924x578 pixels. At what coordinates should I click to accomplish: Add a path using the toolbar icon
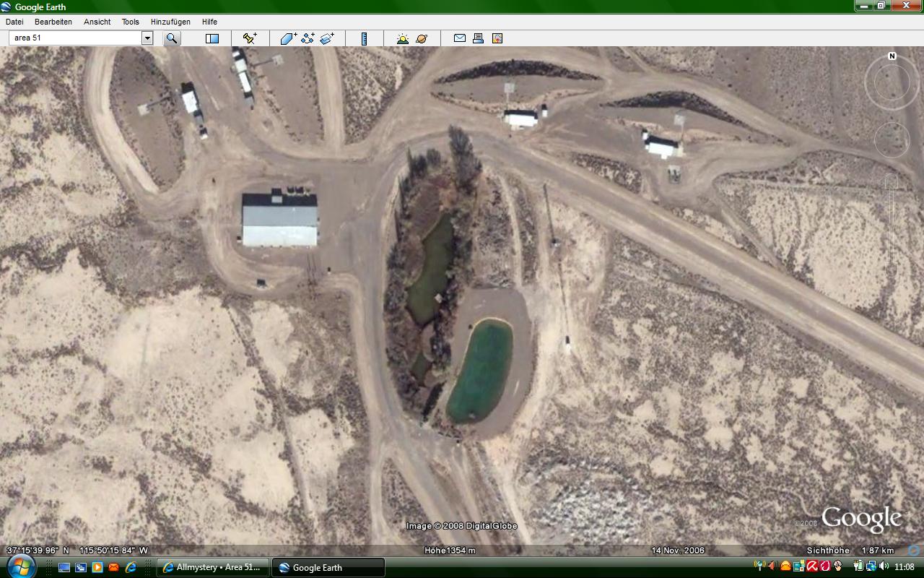[x=308, y=38]
